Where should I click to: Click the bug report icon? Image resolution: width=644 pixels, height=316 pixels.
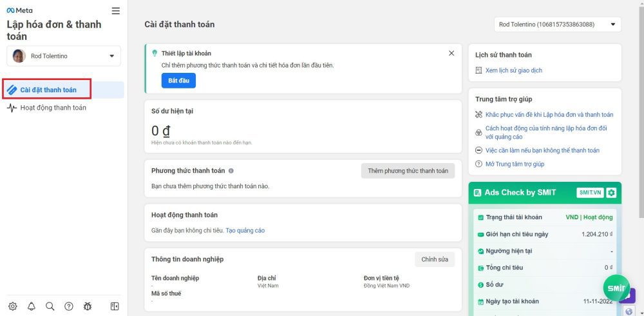point(88,306)
